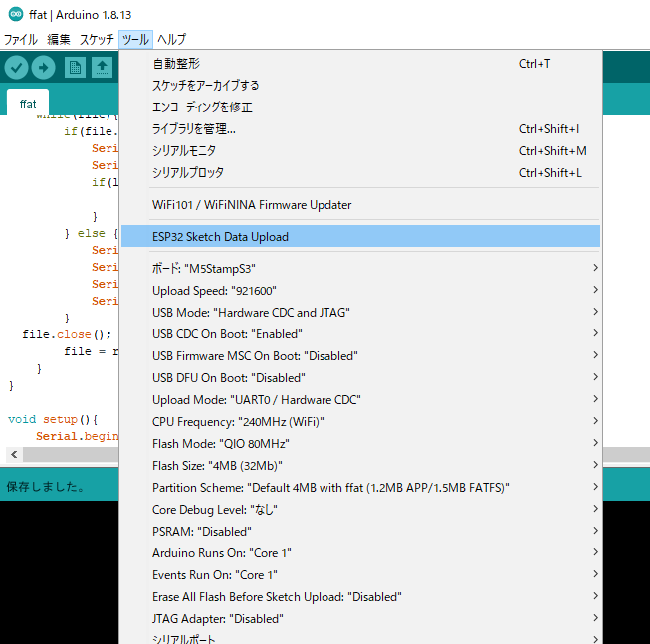
Task: Open a sketch with the Open arrow icon
Action: coord(102,67)
